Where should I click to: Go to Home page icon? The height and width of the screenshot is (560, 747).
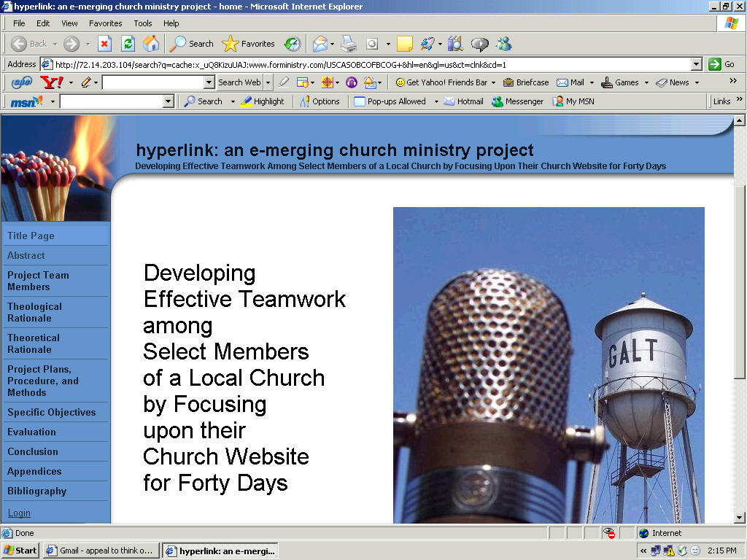click(x=151, y=44)
